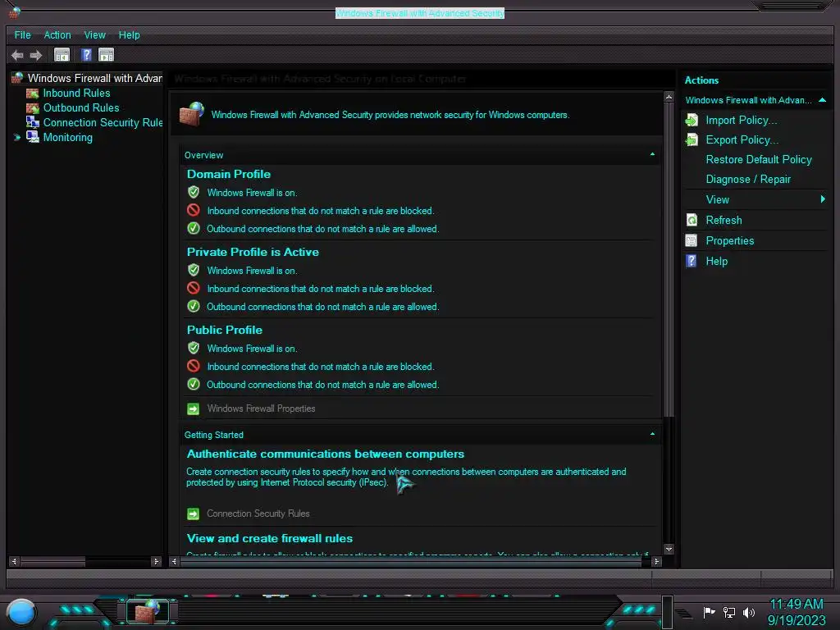Open the Help menu in menu bar
This screenshot has width=840, height=630.
(129, 34)
